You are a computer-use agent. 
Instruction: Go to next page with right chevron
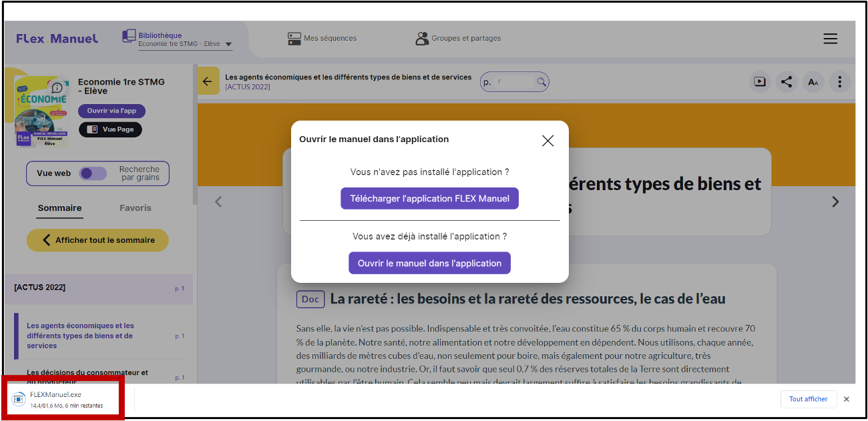pyautogui.click(x=835, y=201)
